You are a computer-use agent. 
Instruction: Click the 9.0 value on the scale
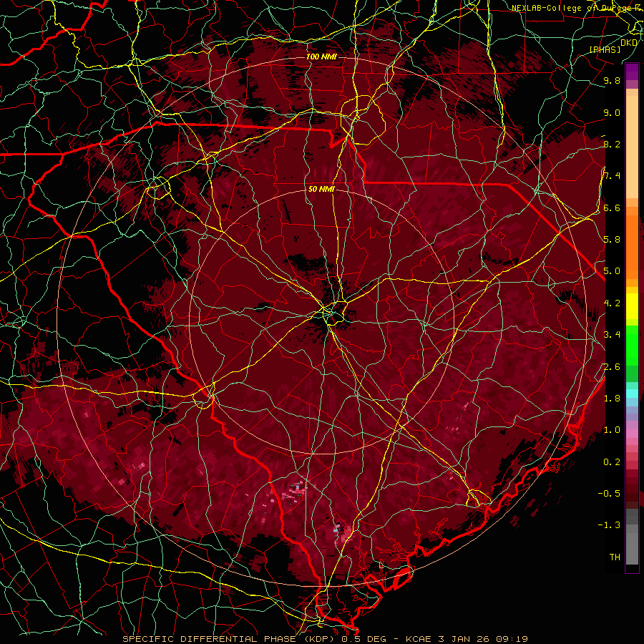tap(612, 112)
